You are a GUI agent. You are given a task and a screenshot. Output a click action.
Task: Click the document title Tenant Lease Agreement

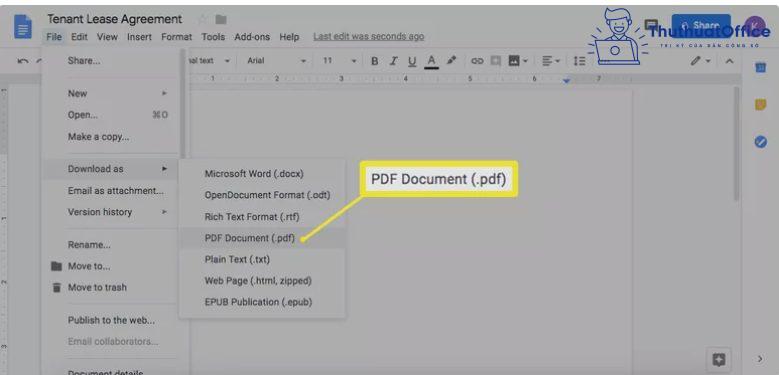click(x=114, y=19)
